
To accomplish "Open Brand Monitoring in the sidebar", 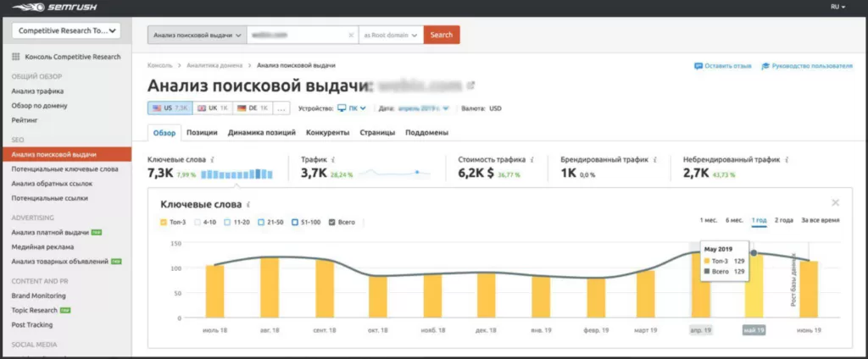I will [39, 296].
